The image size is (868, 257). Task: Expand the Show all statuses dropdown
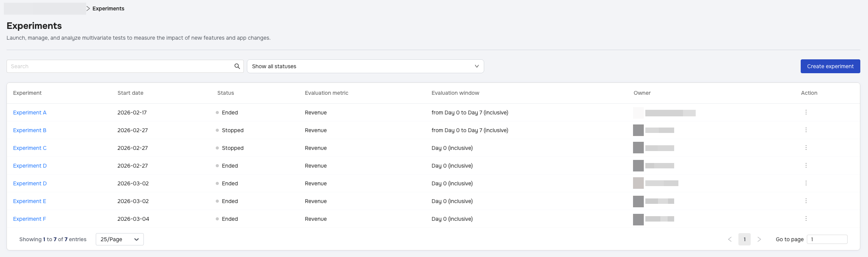click(365, 66)
